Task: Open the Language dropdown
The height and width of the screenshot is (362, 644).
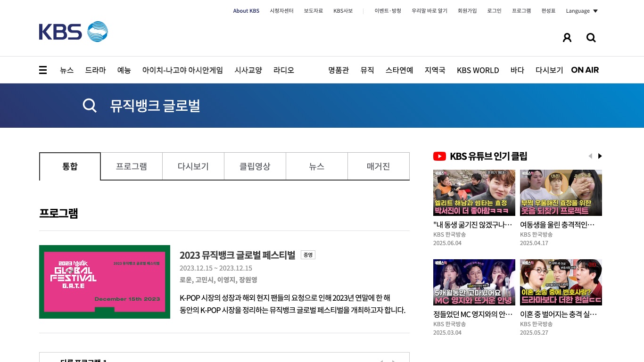Action: tap(582, 11)
